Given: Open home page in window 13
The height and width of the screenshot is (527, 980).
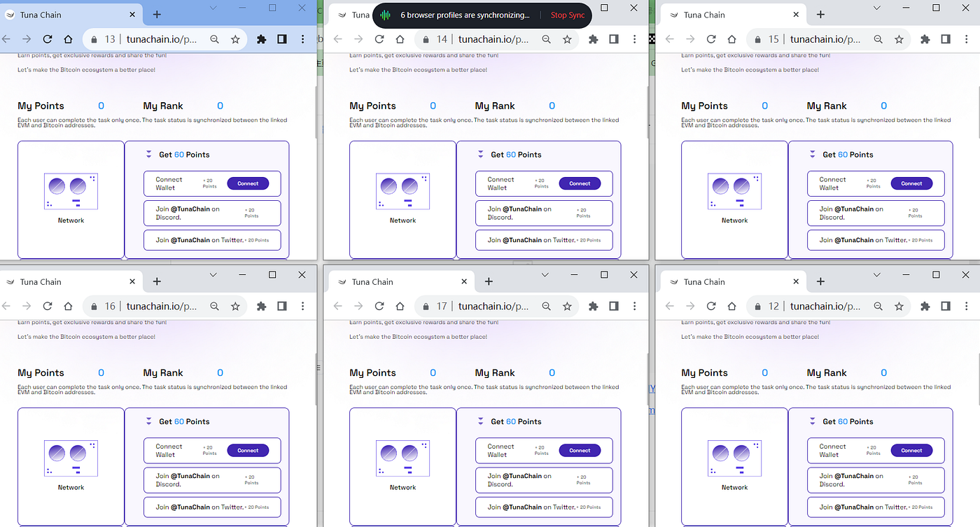Looking at the screenshot, I should pos(68,39).
